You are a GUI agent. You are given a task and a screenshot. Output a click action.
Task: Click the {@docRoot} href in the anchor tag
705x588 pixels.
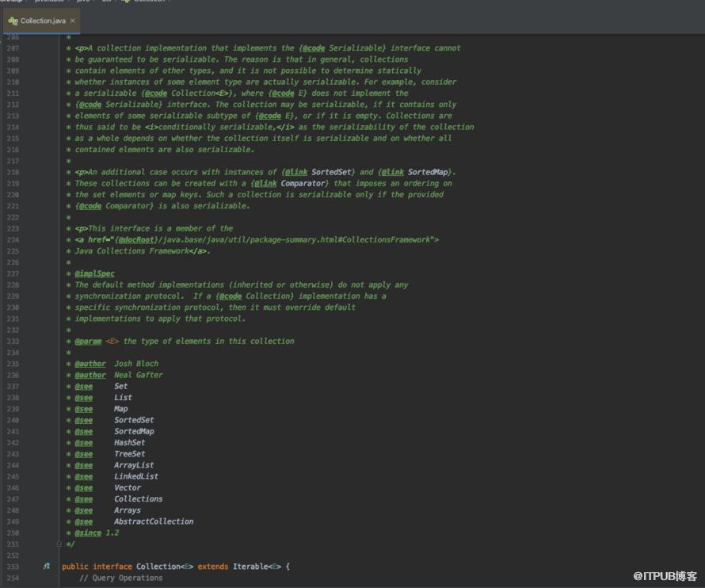(x=136, y=240)
